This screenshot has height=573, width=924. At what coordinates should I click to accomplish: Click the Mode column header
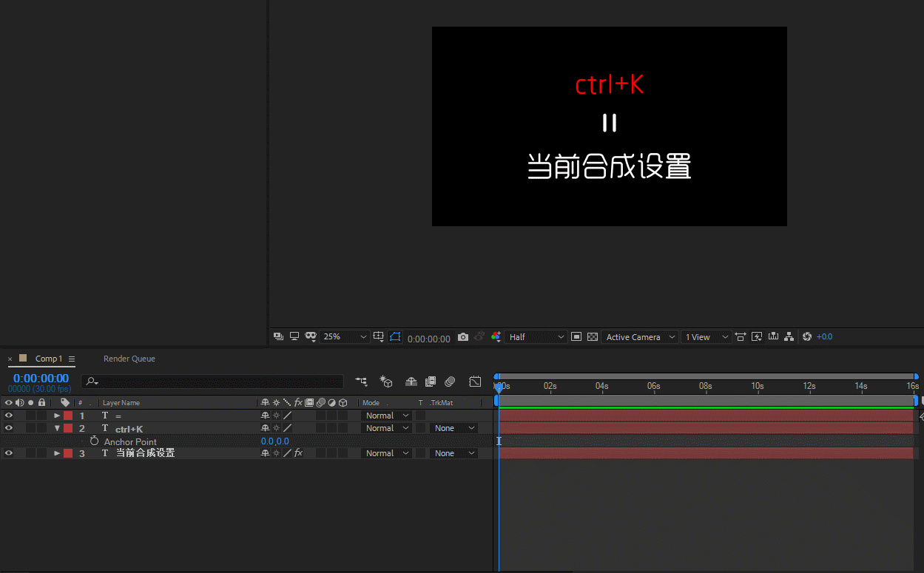(x=371, y=403)
